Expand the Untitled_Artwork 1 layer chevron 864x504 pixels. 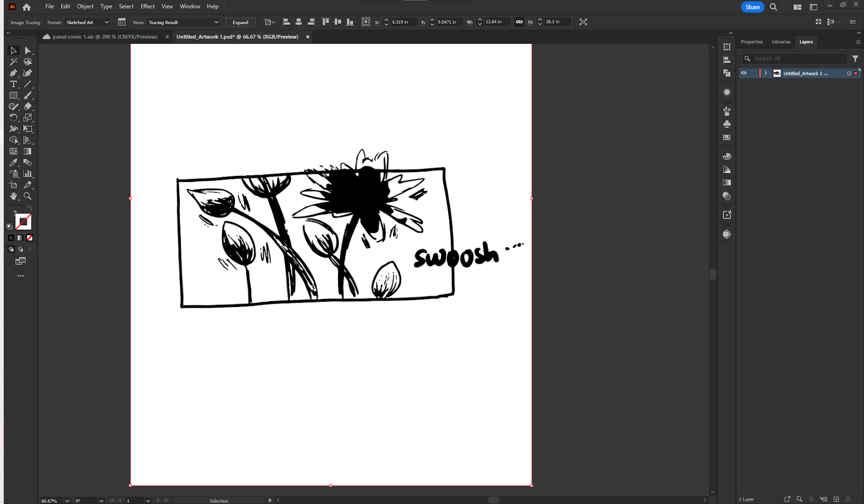coord(766,73)
